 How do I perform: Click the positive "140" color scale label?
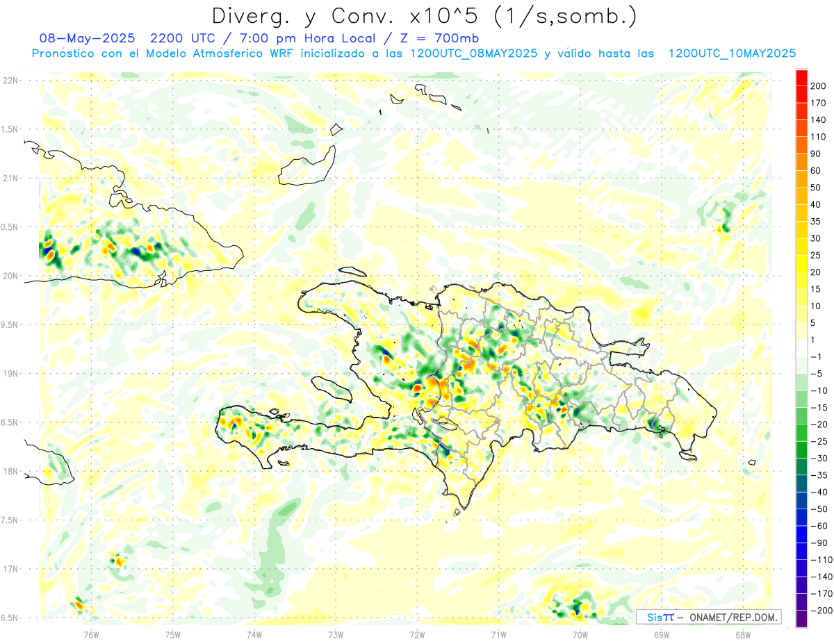tap(818, 119)
